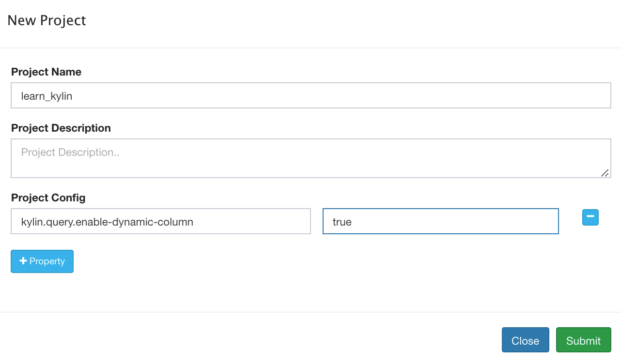Click the 'Property' text on blue button
Image resolution: width=621 pixels, height=364 pixels.
click(x=47, y=261)
